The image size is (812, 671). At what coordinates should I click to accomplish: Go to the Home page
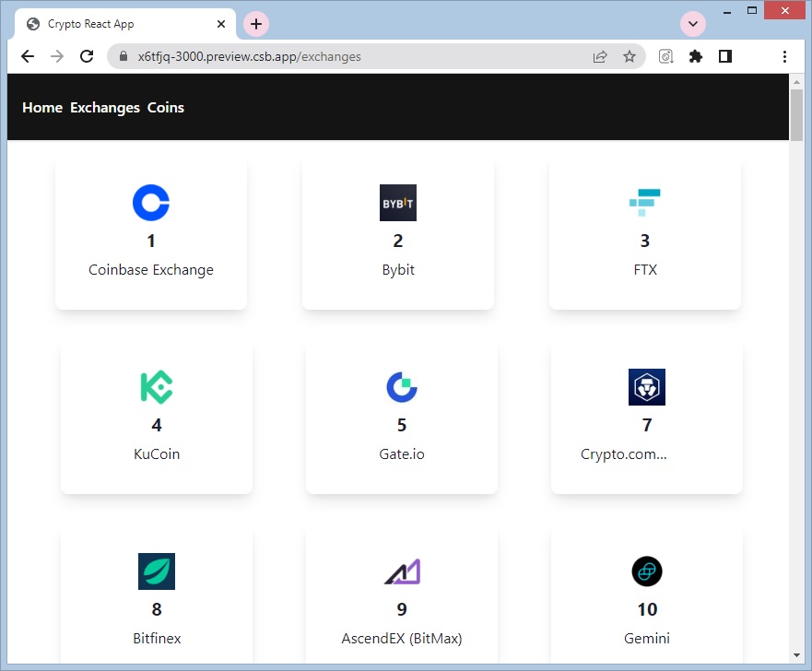coord(42,107)
